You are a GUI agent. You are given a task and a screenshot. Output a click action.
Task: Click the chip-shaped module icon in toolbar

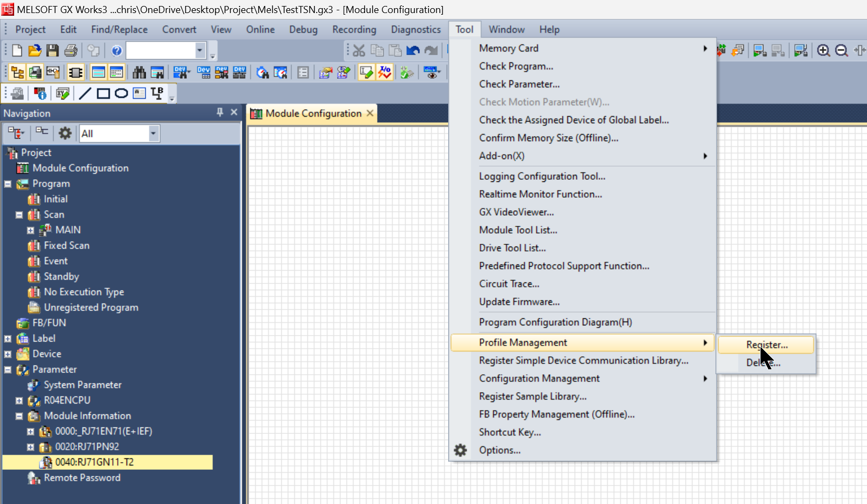click(76, 72)
